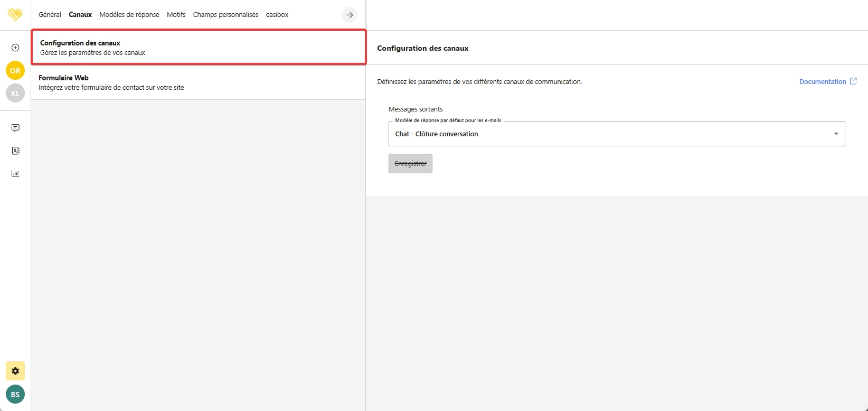
Task: Click the plus circle icon in sidebar
Action: (15, 48)
